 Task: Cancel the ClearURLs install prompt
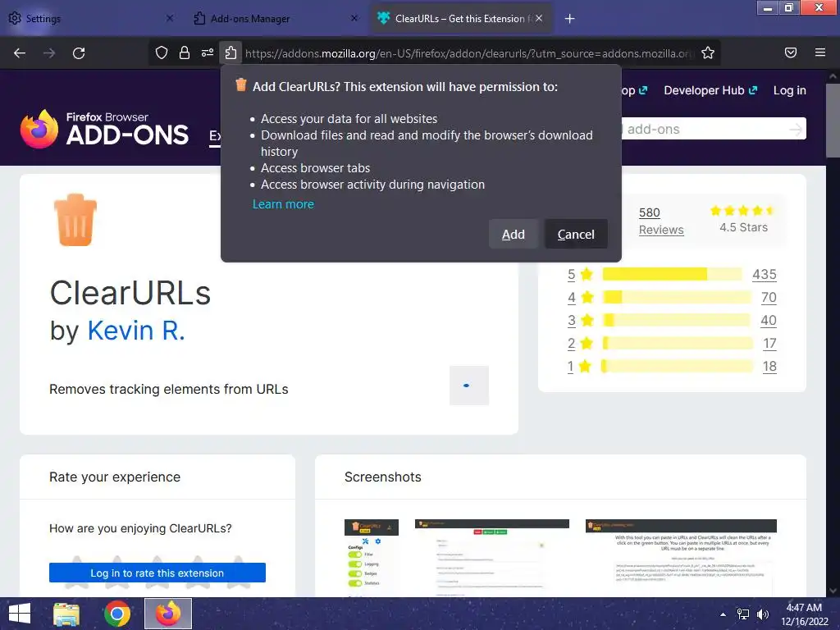(576, 234)
